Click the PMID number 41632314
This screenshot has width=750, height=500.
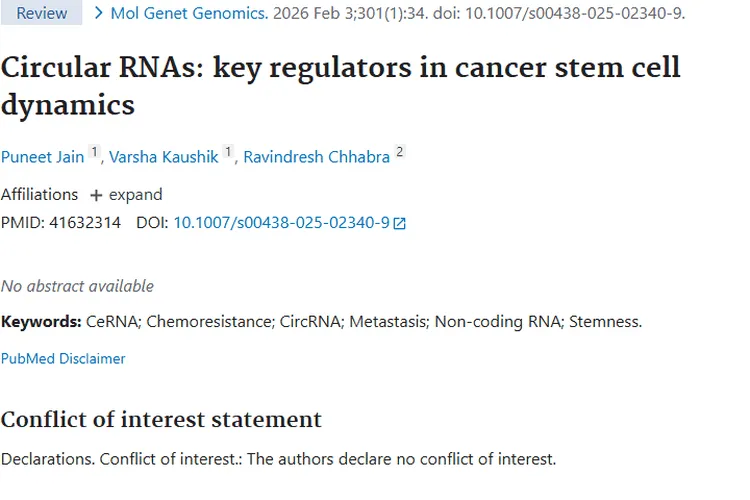pyautogui.click(x=85, y=223)
